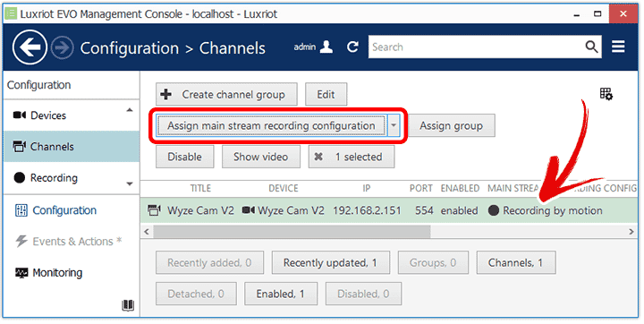Click the Assign group button

click(x=451, y=125)
